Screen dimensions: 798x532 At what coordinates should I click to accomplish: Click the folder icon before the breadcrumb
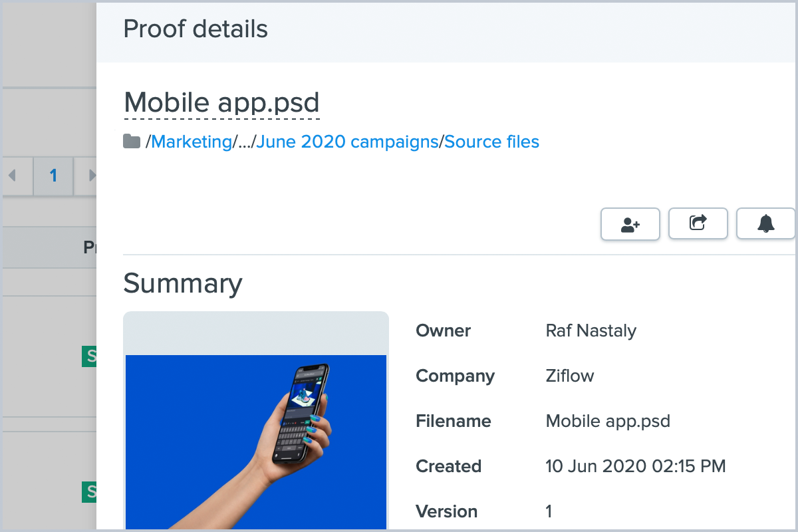(132, 142)
